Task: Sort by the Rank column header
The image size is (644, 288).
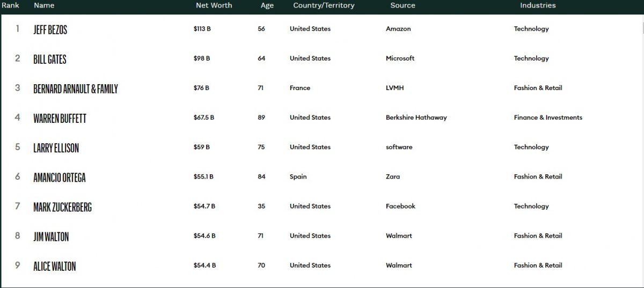Action: (x=11, y=5)
